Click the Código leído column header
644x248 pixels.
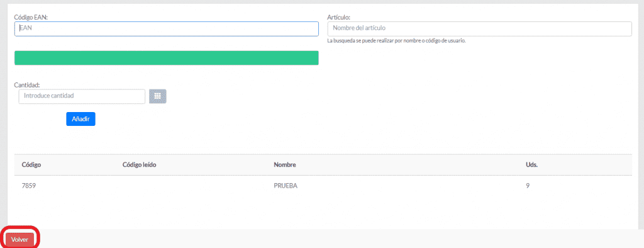pyautogui.click(x=139, y=165)
